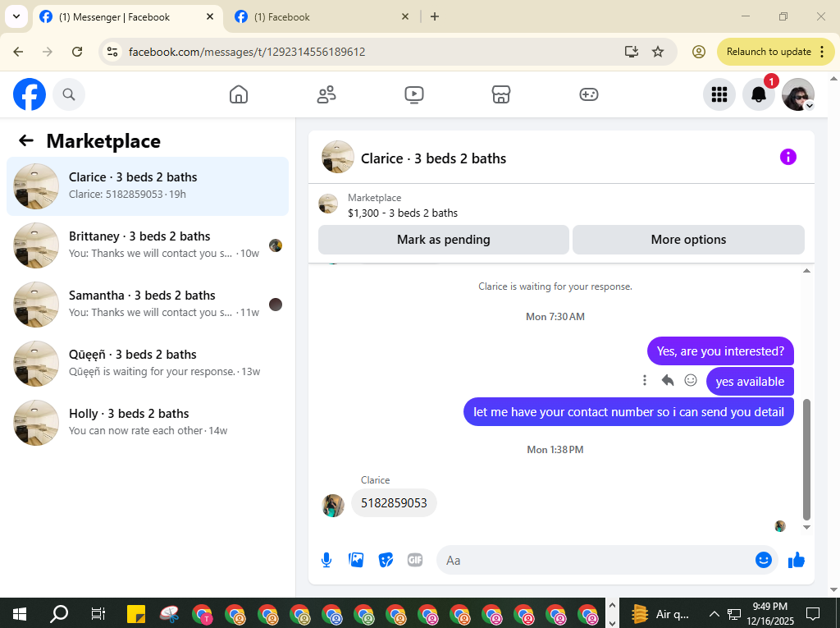The width and height of the screenshot is (840, 628).
Task: Click the chat scrollbar down arrow
Action: [x=807, y=527]
